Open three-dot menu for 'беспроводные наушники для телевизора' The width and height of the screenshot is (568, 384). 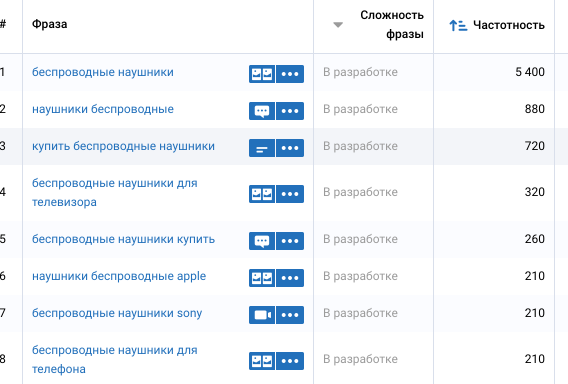pyautogui.click(x=290, y=194)
